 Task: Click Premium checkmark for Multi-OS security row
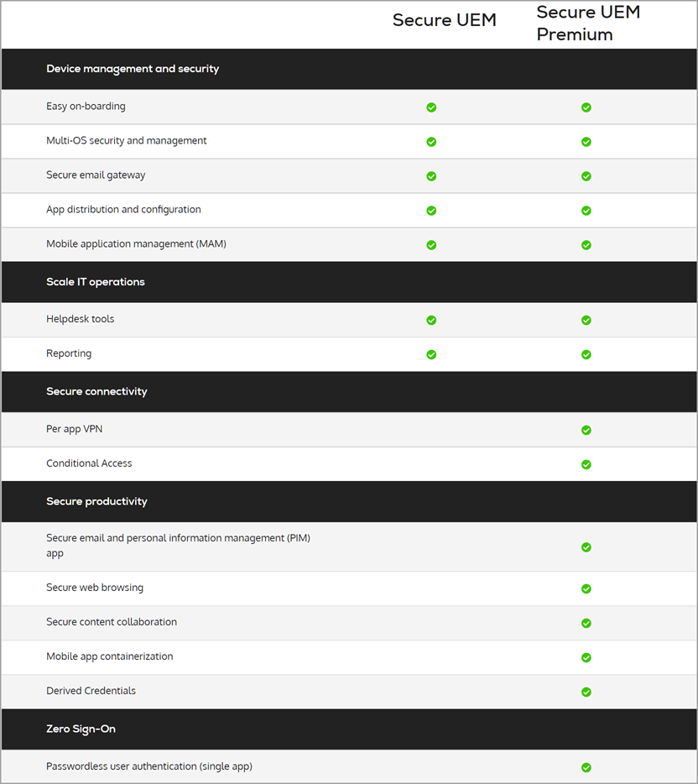coord(586,142)
